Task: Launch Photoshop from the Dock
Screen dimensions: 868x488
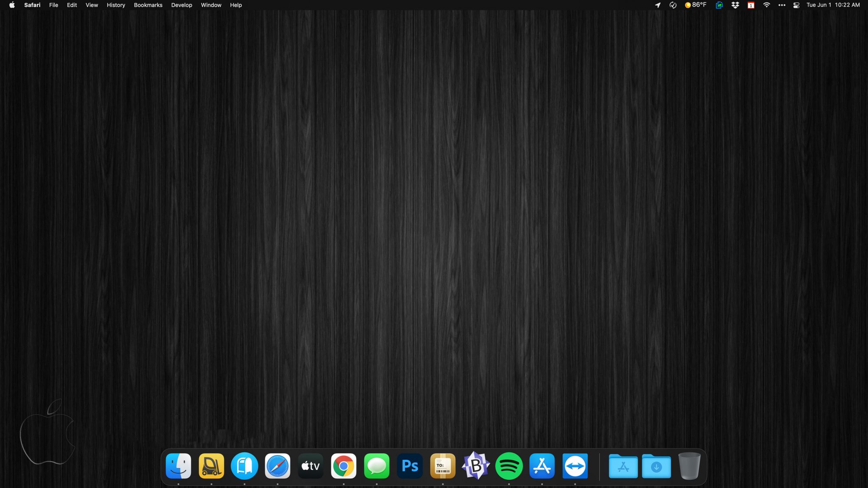Action: tap(410, 466)
